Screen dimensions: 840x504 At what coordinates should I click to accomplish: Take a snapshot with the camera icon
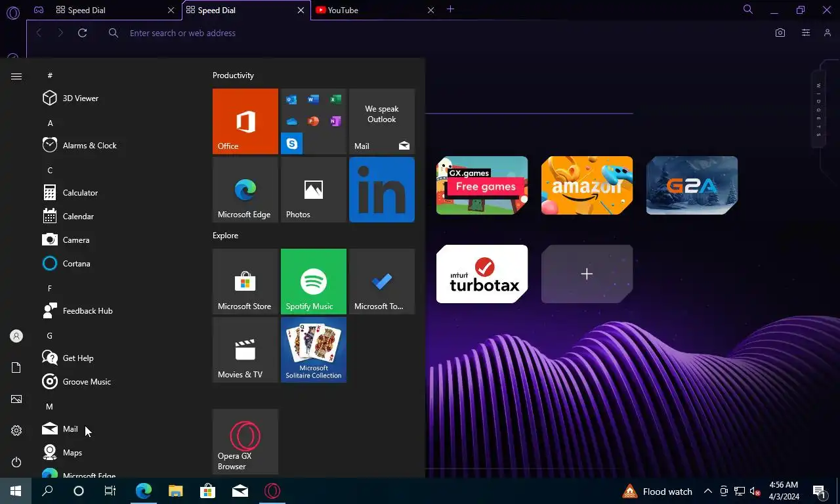780,33
